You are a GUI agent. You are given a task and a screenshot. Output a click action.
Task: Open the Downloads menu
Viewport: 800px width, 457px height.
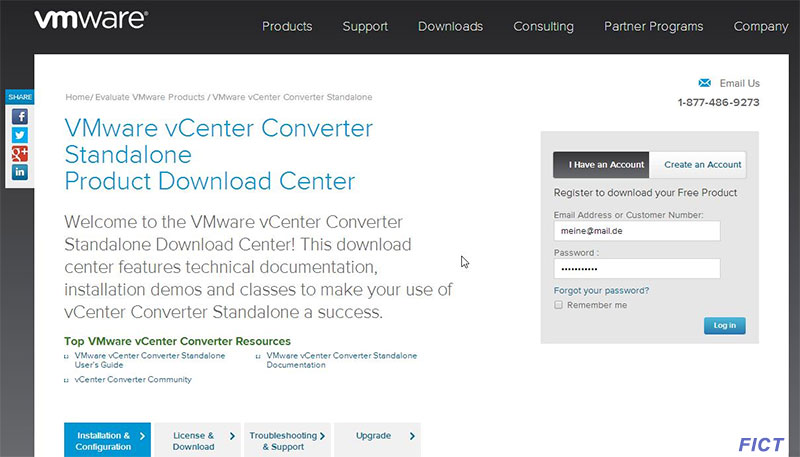(x=450, y=27)
